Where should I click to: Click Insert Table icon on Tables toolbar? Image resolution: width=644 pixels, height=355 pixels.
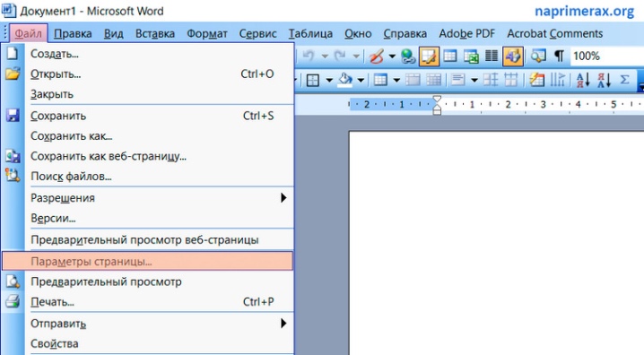click(380, 80)
